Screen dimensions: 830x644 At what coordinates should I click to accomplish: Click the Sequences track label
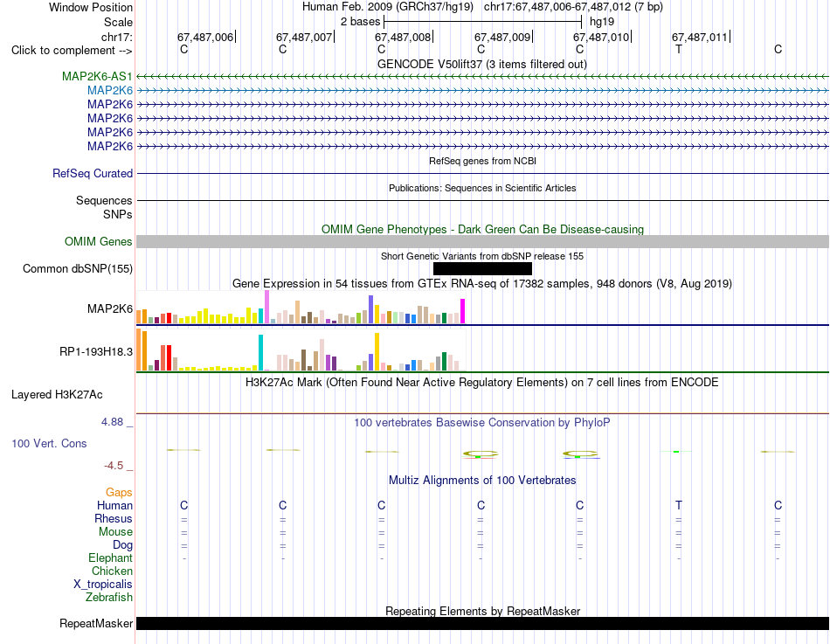point(104,200)
